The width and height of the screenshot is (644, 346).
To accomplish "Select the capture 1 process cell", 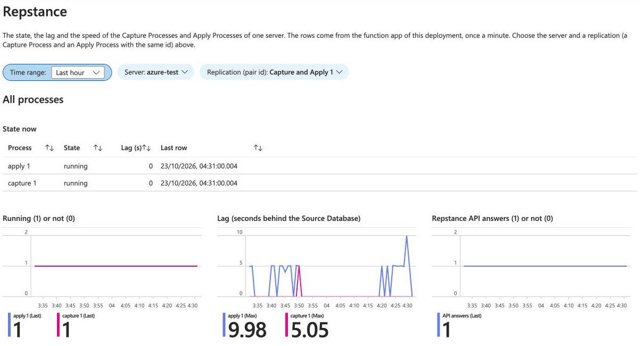I will [22, 183].
